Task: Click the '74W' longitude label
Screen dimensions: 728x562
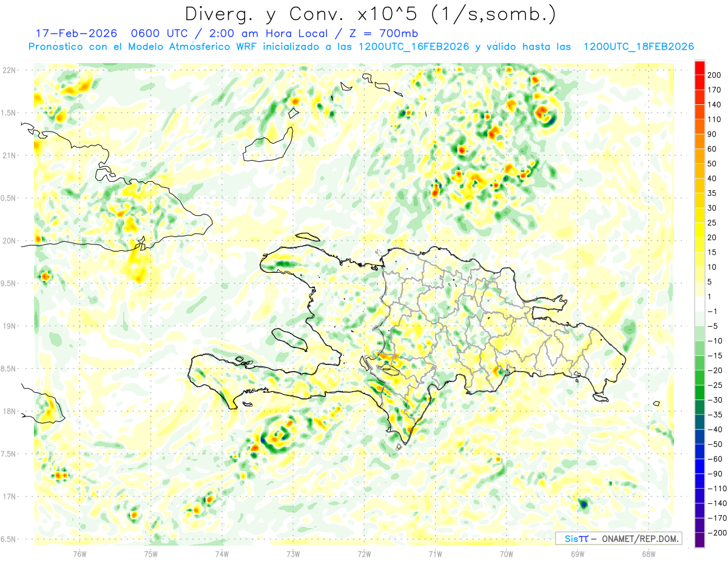Action: click(222, 554)
